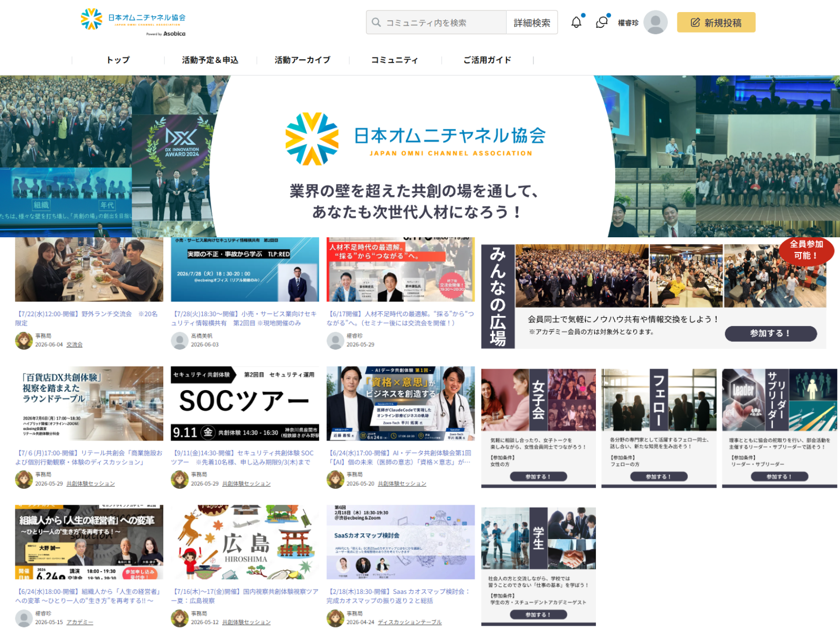The height and width of the screenshot is (630, 840).
Task: Click the 広島 HIROSHIMA thumbnail
Action: [x=245, y=542]
